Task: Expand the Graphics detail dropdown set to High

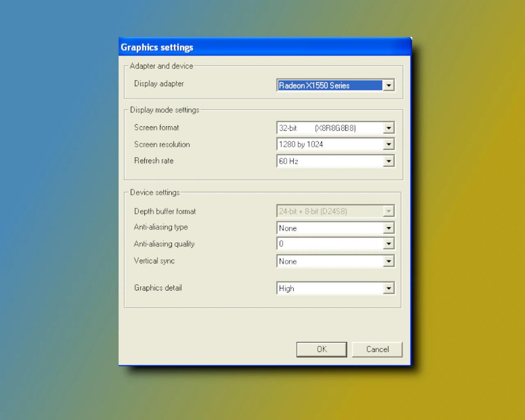Action: click(336, 288)
